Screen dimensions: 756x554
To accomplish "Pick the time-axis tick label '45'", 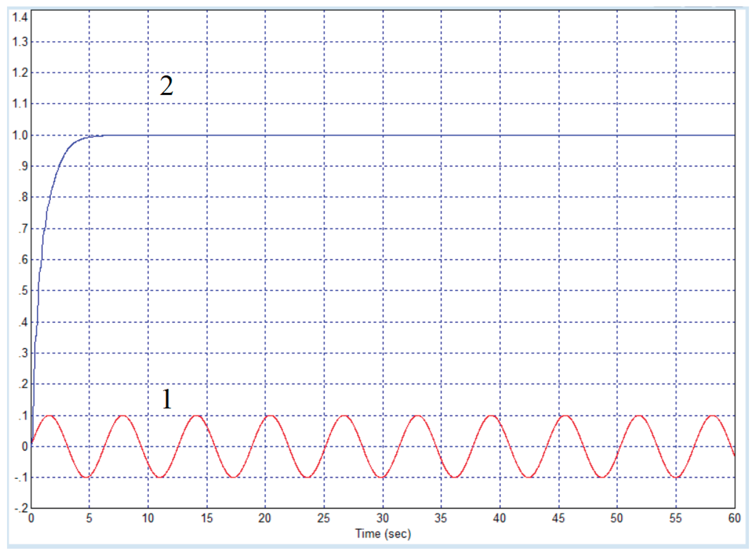I will click(x=558, y=518).
